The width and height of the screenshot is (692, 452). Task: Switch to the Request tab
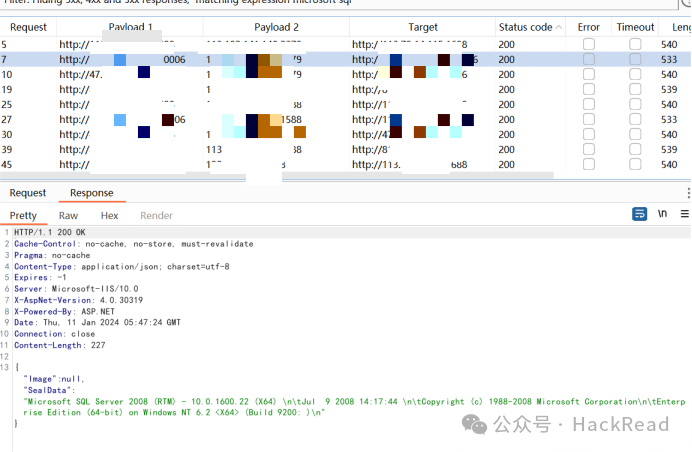pyautogui.click(x=28, y=193)
